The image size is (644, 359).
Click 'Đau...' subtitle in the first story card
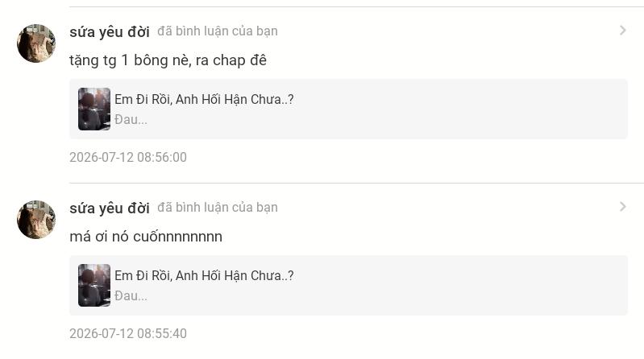pos(131,120)
